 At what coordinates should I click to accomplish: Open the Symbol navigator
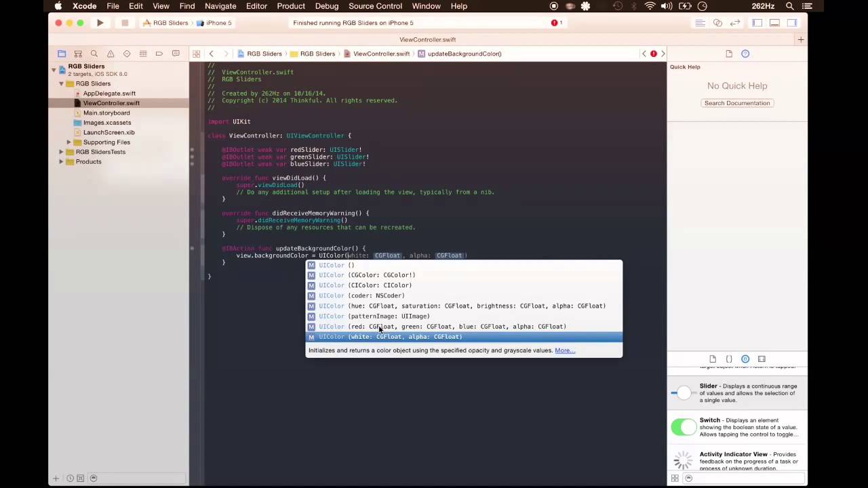point(78,54)
